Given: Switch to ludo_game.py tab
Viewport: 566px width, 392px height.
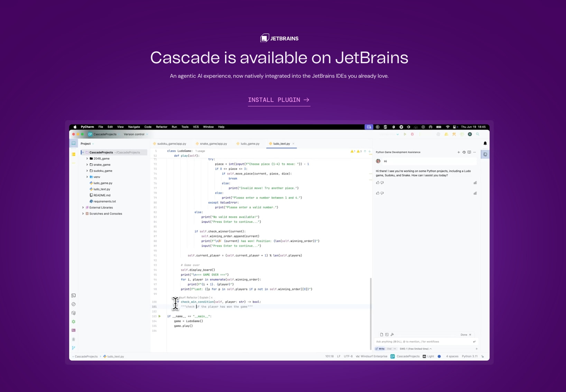Looking at the screenshot, I should [248, 144].
